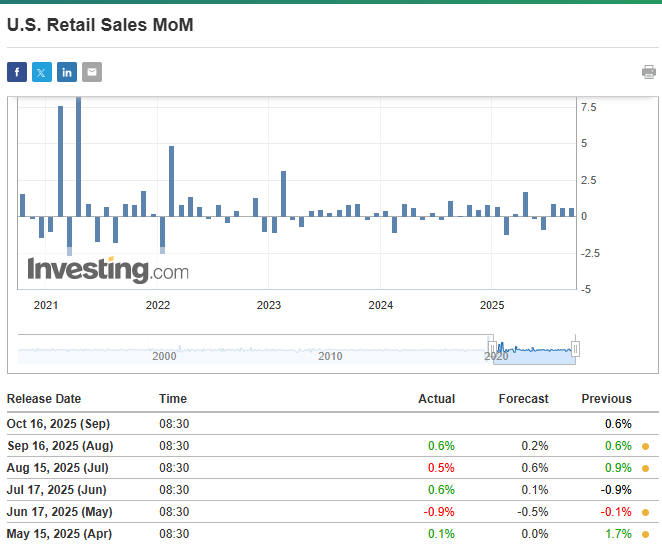Image resolution: width=662 pixels, height=548 pixels.
Task: Click the revised-data dot on Aug 15, 2025 row
Action: point(646,468)
